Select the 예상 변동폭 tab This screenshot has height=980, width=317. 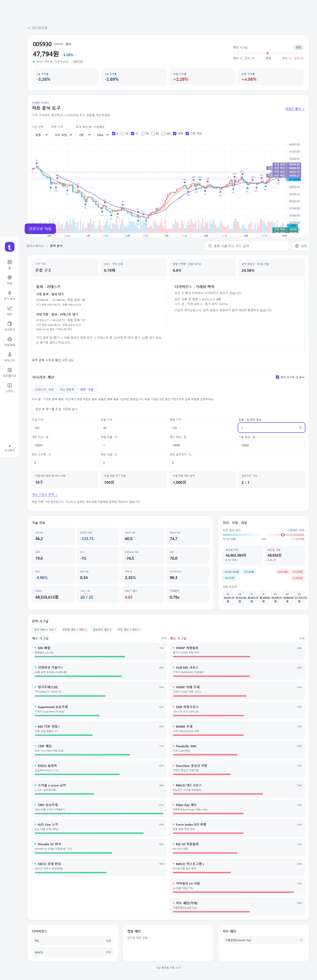[67, 389]
